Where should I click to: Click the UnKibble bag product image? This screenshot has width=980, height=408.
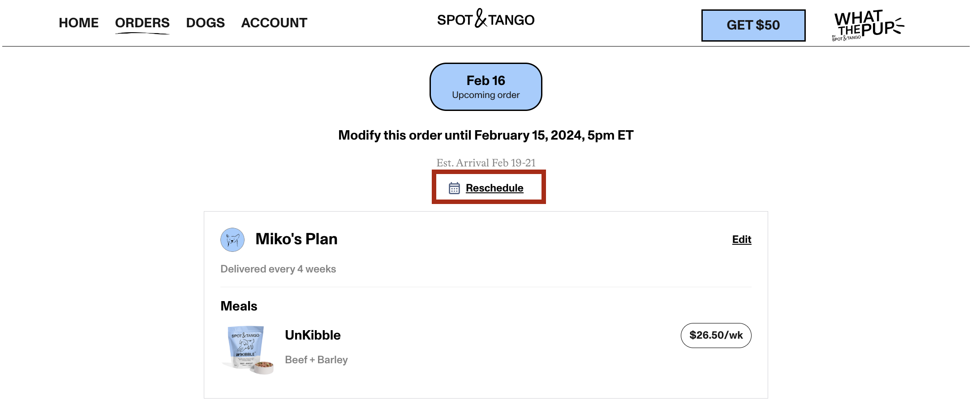(x=248, y=349)
